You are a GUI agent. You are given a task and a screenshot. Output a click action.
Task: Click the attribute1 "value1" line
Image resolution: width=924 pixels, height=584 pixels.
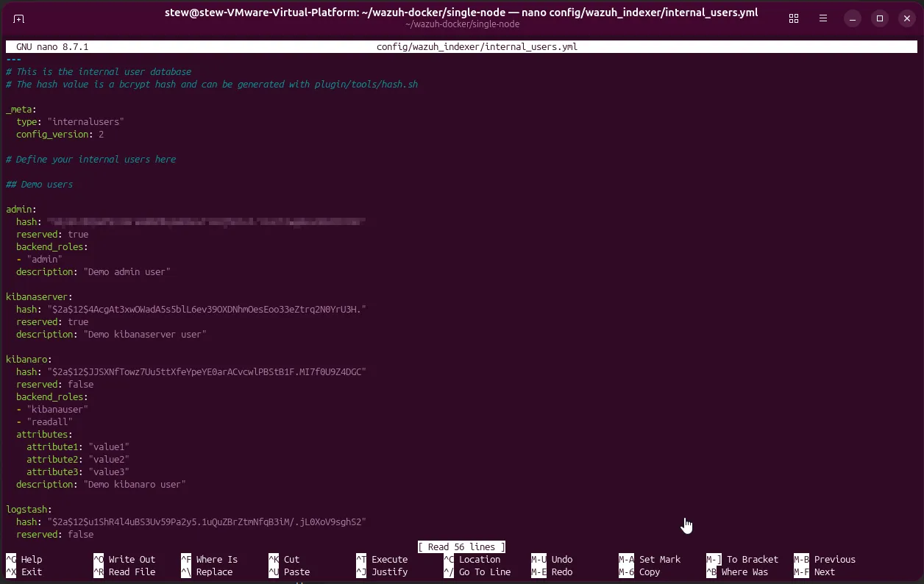pos(78,447)
